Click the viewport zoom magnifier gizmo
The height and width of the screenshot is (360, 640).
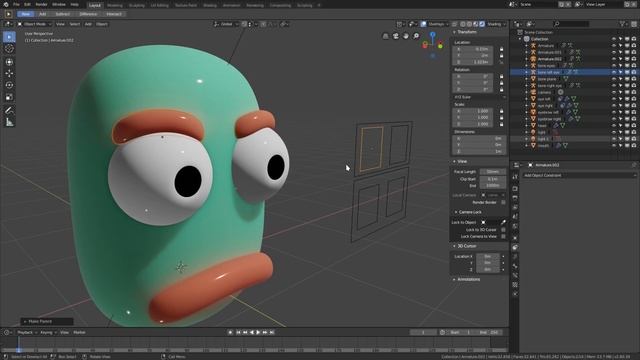tap(416, 36)
